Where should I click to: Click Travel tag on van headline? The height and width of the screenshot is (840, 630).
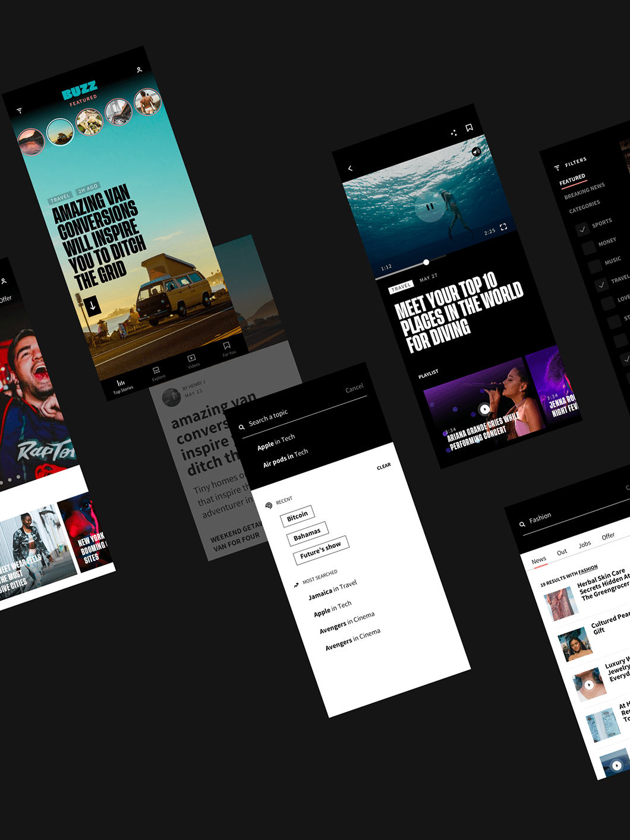pyautogui.click(x=60, y=197)
